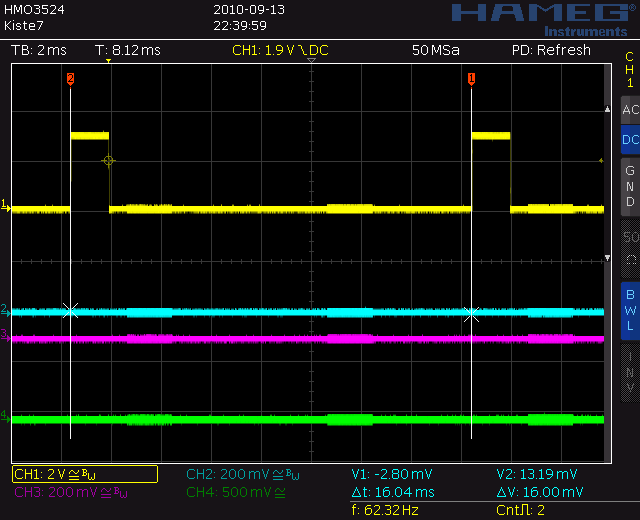Select channel 2 ground indicator
Viewport: 640px width, 520px height.
tap(5, 309)
